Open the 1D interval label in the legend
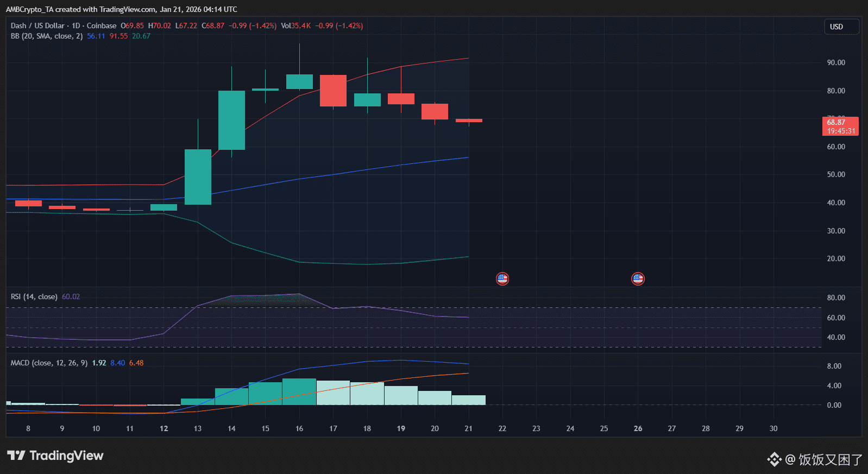 pos(76,26)
